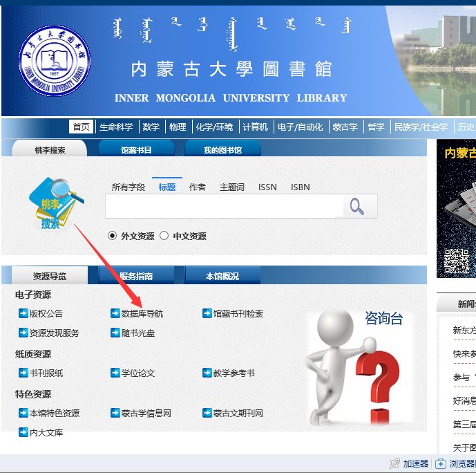Click arrow icon beside 本馆特色资源
Viewport: 476px width, 473px height.
[x=23, y=413]
